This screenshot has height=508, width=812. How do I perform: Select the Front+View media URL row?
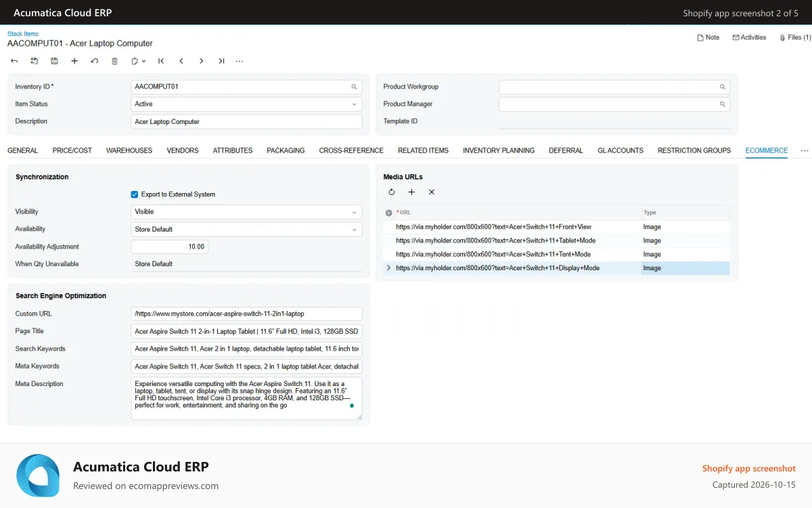pos(556,227)
